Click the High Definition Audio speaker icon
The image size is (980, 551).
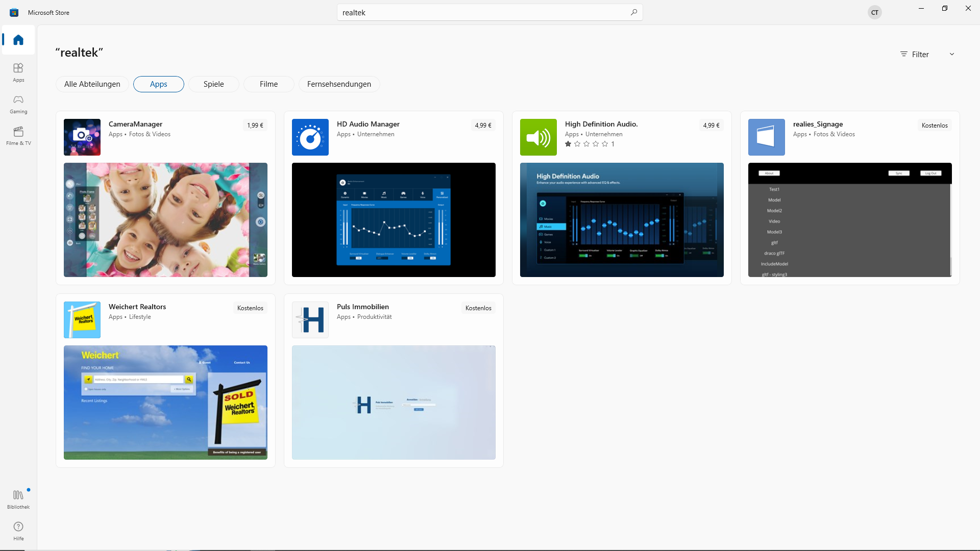[x=538, y=137]
